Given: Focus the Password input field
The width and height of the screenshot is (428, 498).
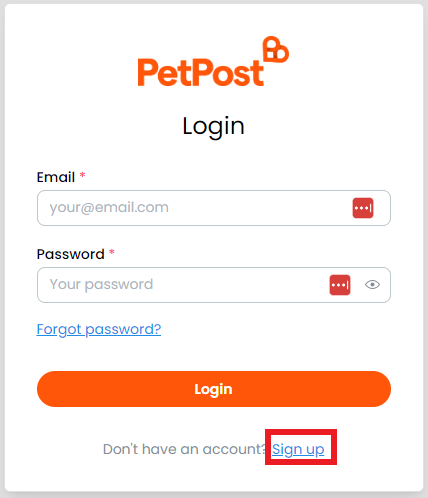Looking at the screenshot, I should [x=214, y=285].
